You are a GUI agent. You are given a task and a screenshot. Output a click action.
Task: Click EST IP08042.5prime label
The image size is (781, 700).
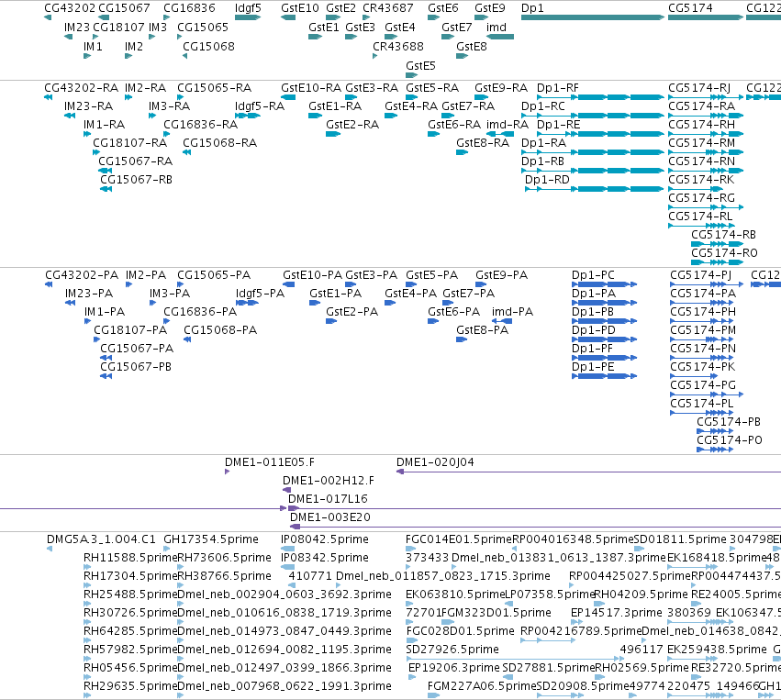coord(325,539)
